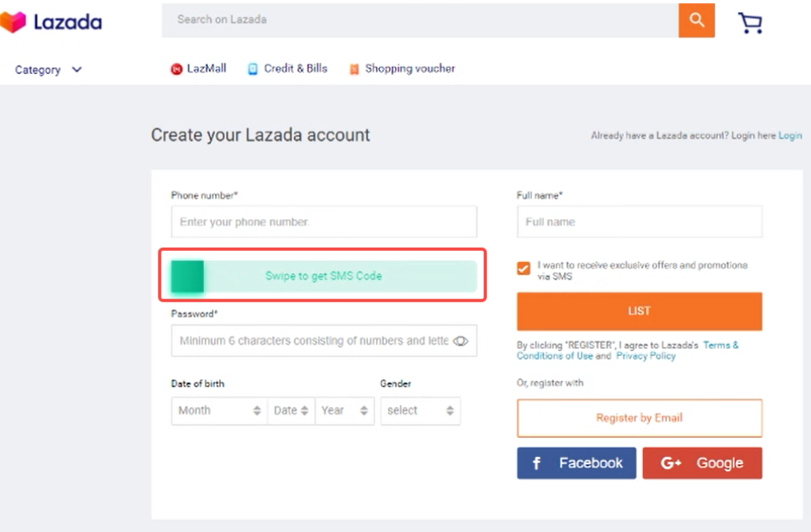Open the Credit & Bills menu item
The width and height of the screenshot is (811, 532).
296,68
